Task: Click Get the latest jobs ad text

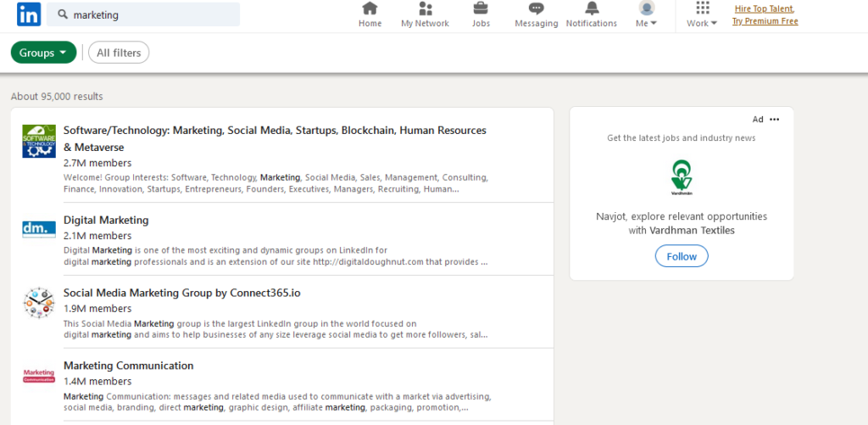Action: pos(682,138)
